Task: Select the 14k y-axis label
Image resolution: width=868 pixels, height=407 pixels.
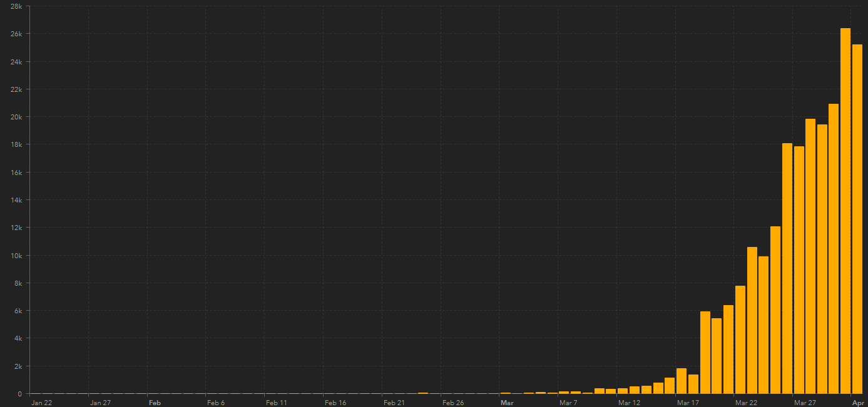Action: [x=16, y=200]
